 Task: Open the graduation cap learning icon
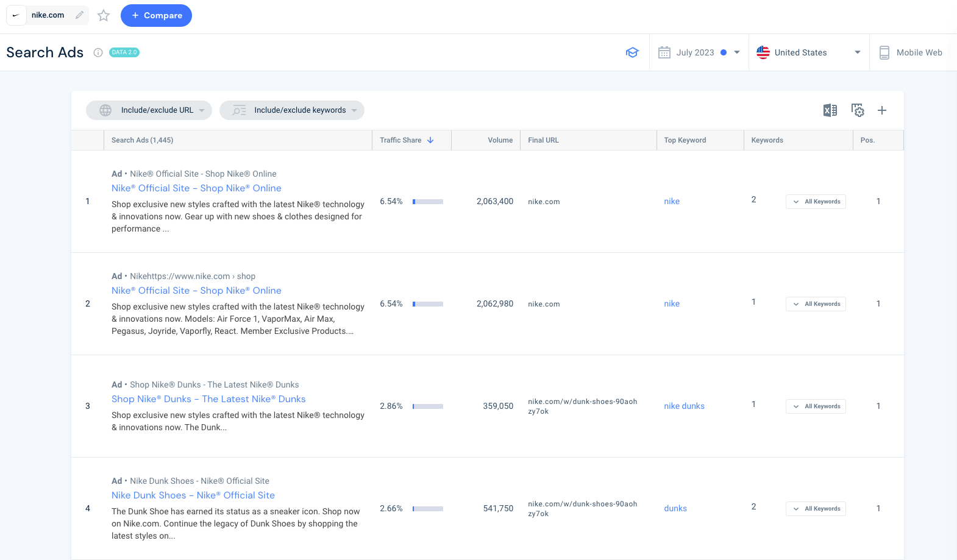[632, 52]
